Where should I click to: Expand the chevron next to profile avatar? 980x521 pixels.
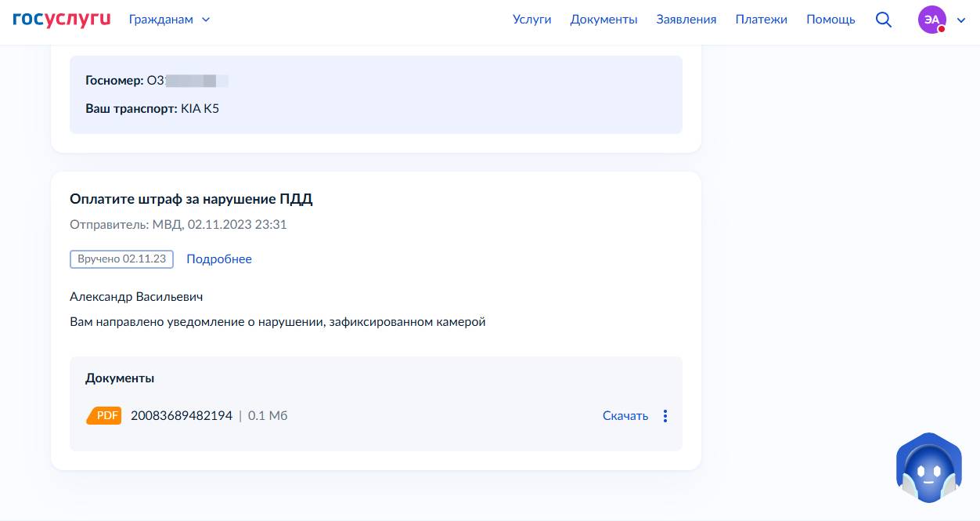click(x=962, y=20)
